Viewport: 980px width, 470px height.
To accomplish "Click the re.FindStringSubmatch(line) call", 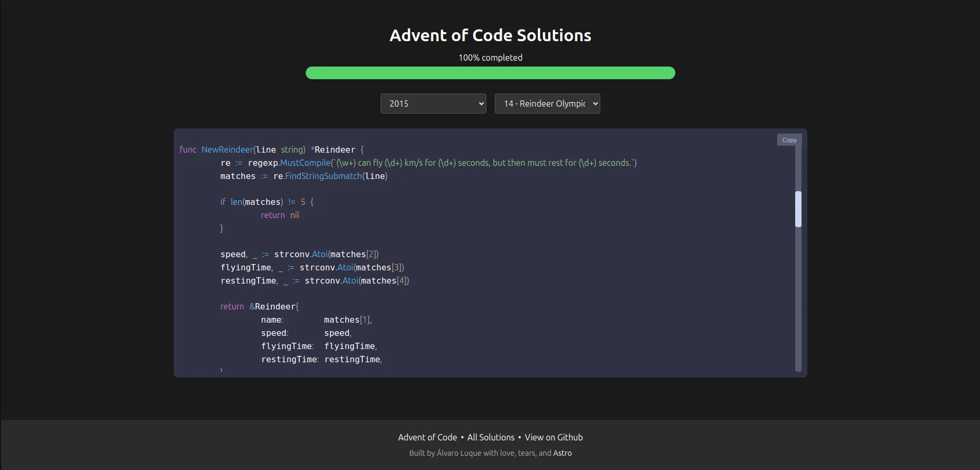I will 330,176.
